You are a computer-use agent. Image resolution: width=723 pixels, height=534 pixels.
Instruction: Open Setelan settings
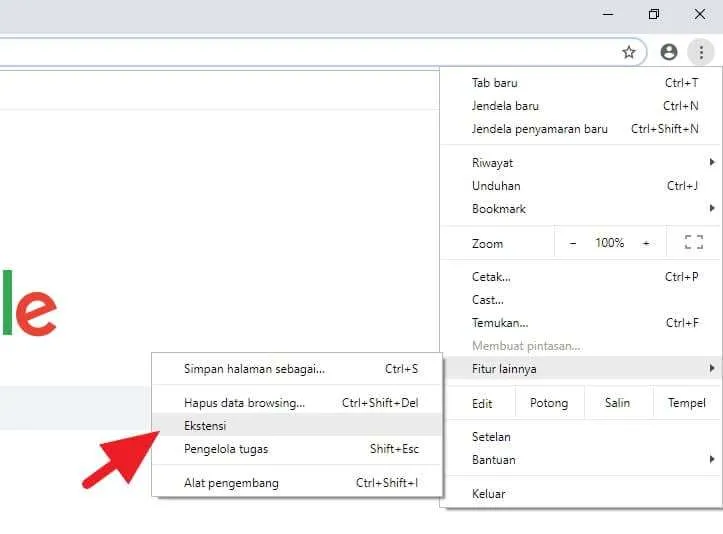[581, 437]
